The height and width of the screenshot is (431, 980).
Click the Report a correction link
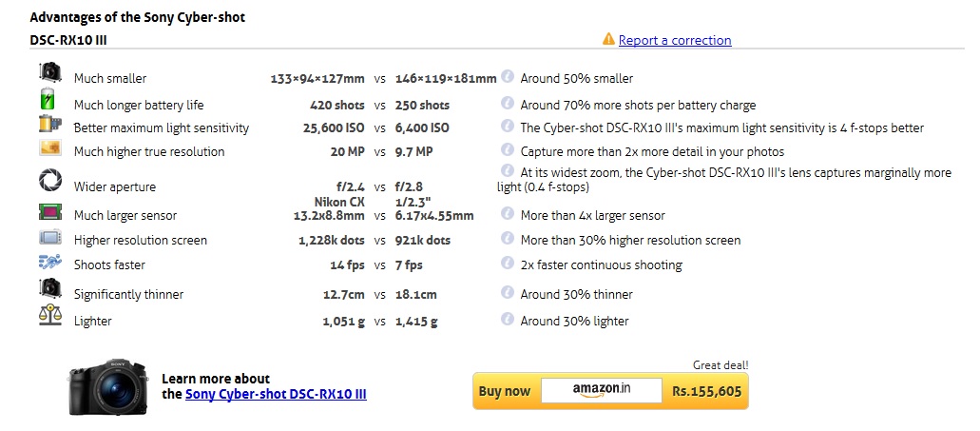[x=674, y=40]
